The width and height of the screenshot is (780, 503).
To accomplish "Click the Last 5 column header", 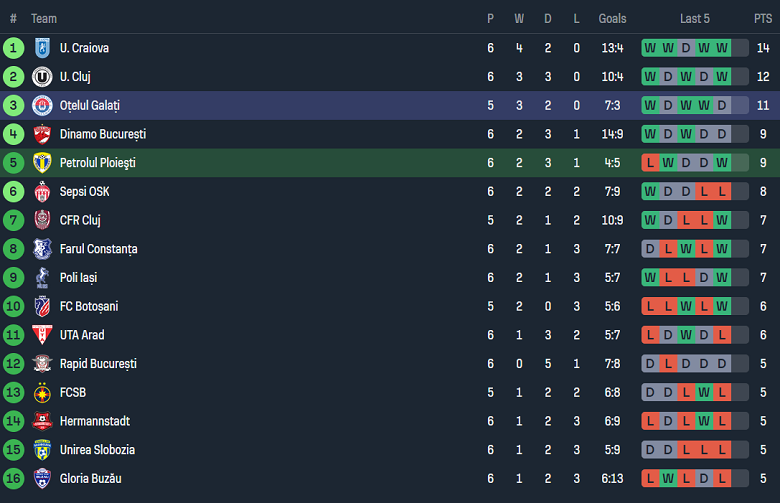I will point(695,18).
